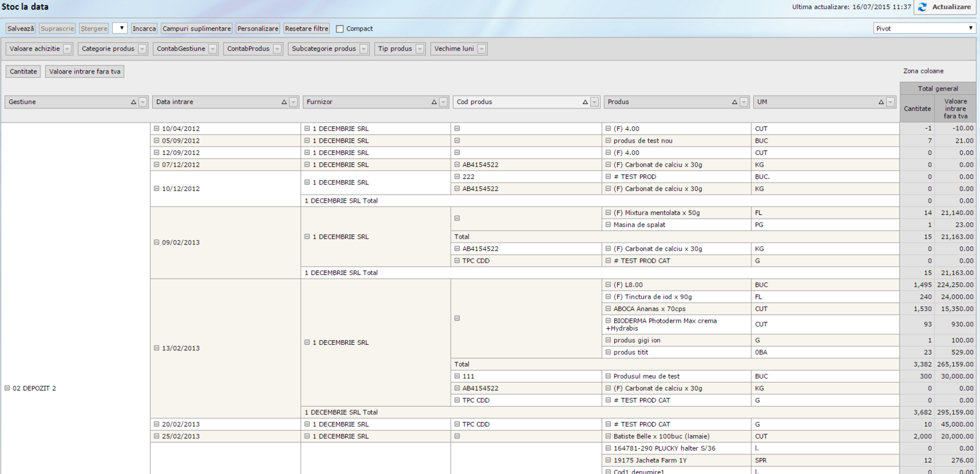Click the filter icon on Tip produs
This screenshot has height=474, width=980.
[420, 49]
